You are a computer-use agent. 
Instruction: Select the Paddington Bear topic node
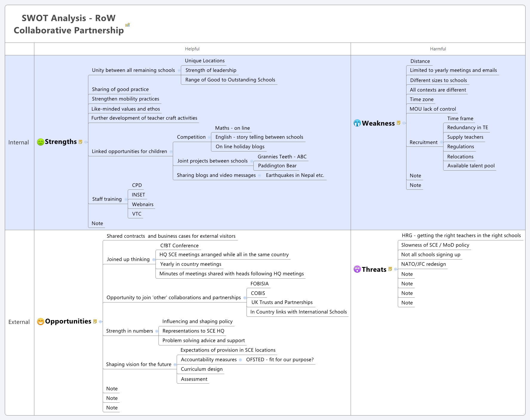277,166
